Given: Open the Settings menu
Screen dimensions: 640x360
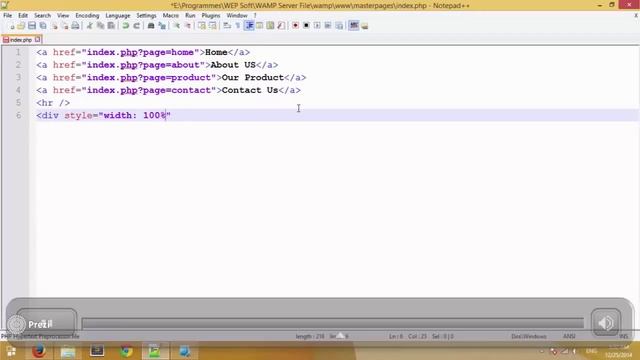Looking at the screenshot, I should tap(146, 16).
